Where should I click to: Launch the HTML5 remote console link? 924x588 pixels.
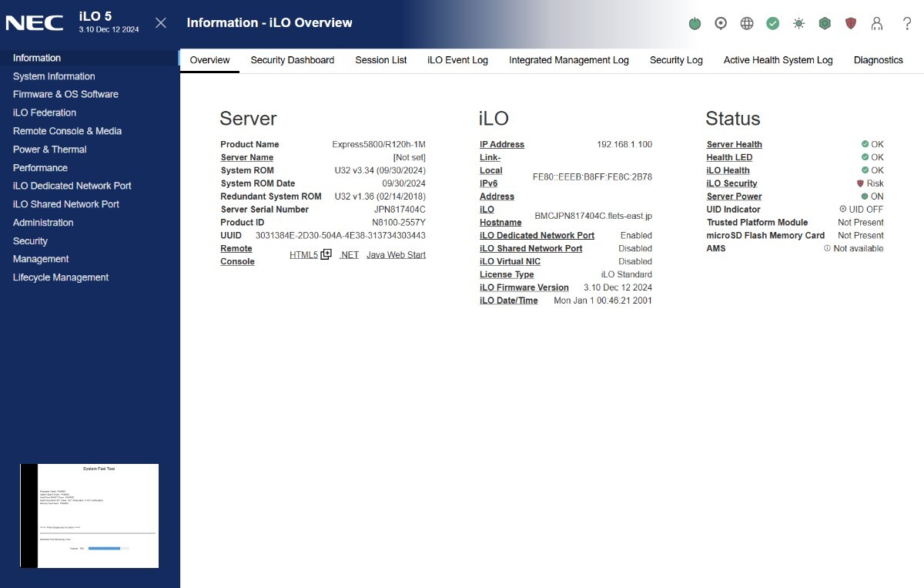[303, 255]
